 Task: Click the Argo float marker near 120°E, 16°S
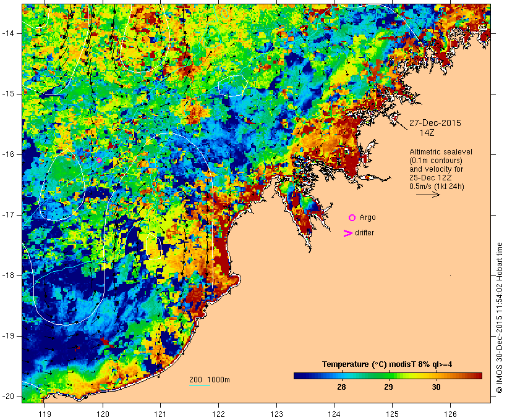click(100, 160)
